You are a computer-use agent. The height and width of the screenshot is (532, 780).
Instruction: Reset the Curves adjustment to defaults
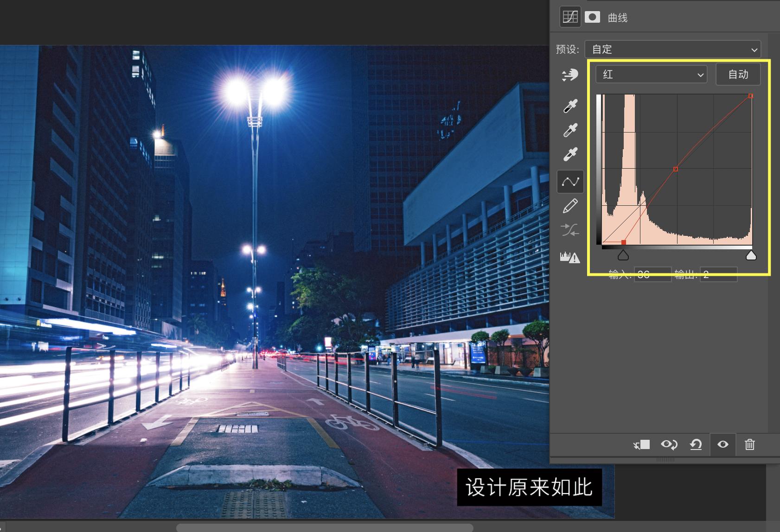(696, 444)
